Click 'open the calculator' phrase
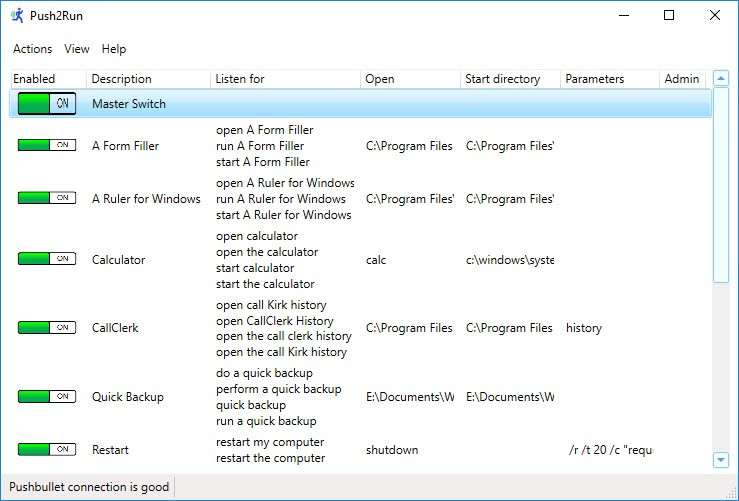Viewport: 739px width, 501px height. tap(267, 252)
